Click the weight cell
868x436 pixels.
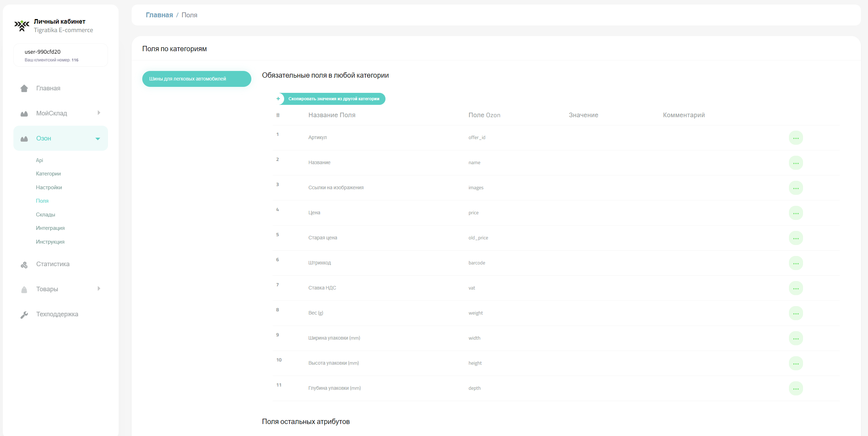click(475, 313)
